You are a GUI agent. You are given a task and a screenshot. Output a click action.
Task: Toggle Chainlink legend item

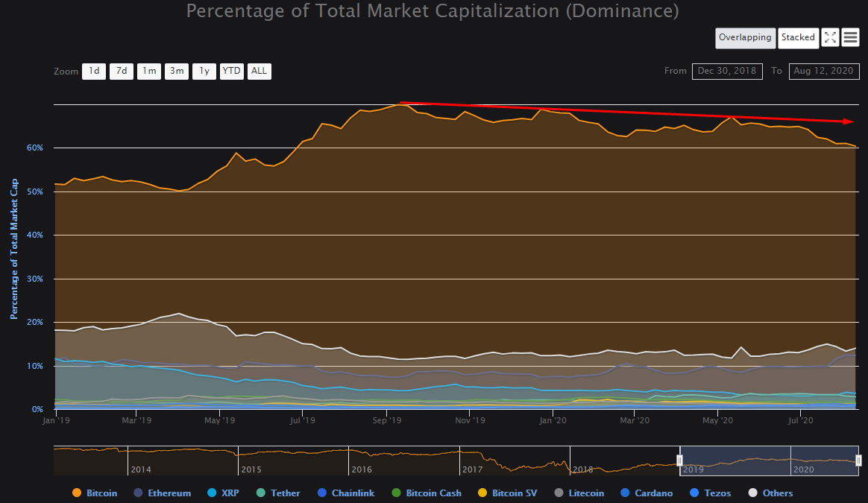322,493
